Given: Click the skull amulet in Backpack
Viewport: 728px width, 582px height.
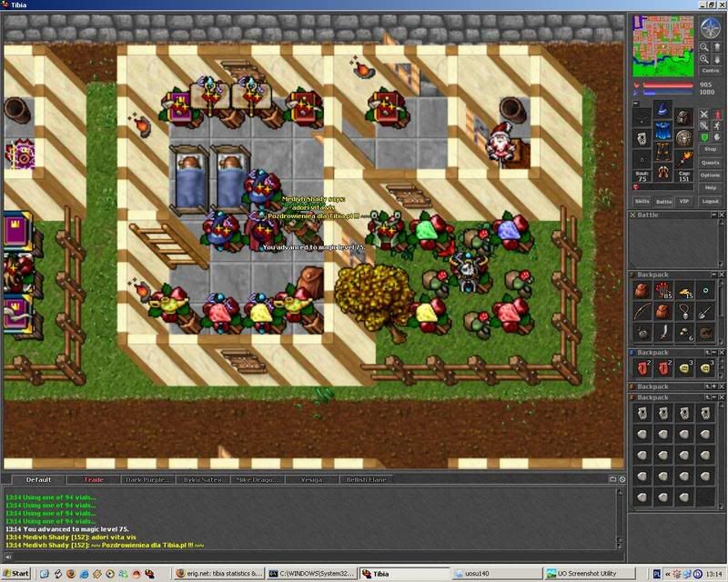Looking at the screenshot, I should [684, 311].
